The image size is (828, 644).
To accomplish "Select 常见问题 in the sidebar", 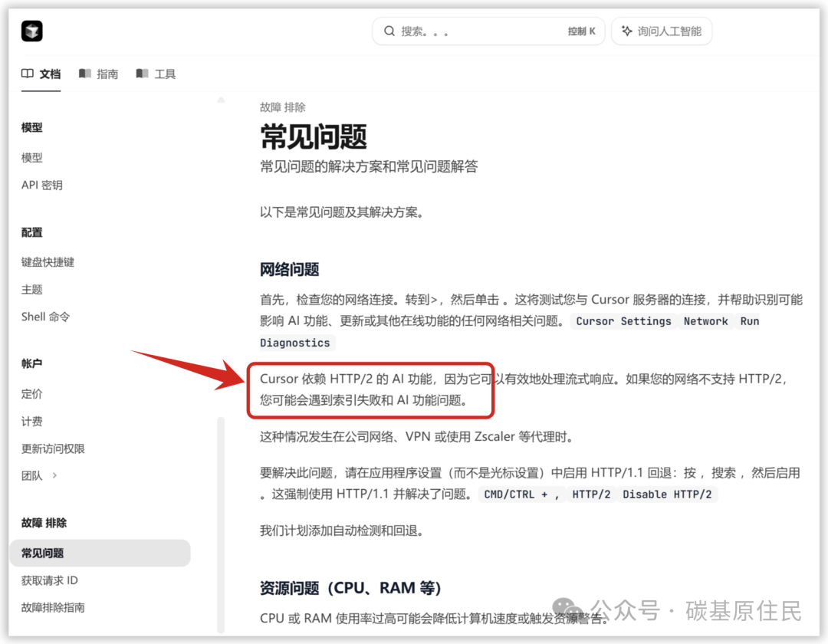I will pos(100,554).
